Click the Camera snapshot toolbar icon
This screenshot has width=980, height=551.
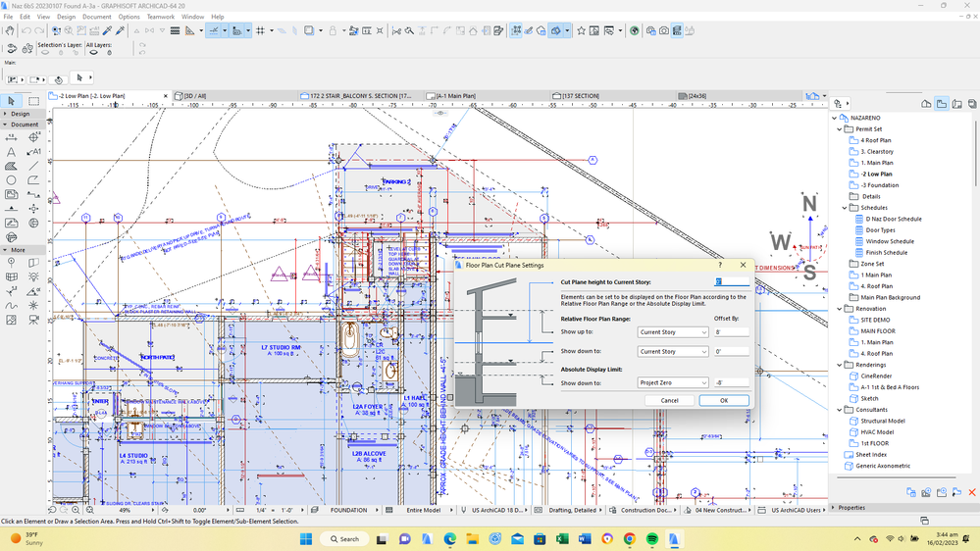pos(664,30)
